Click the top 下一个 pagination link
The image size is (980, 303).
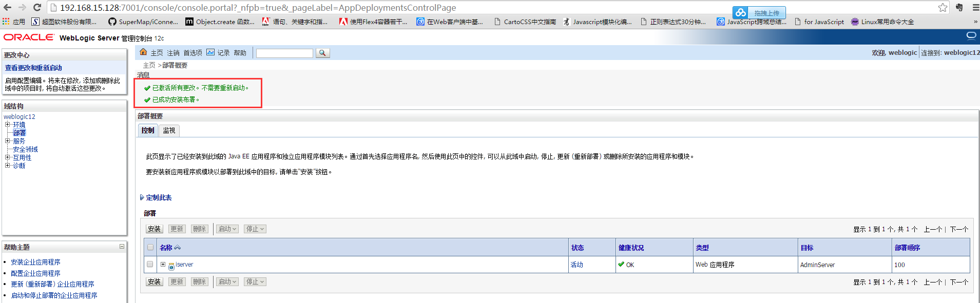coord(959,229)
